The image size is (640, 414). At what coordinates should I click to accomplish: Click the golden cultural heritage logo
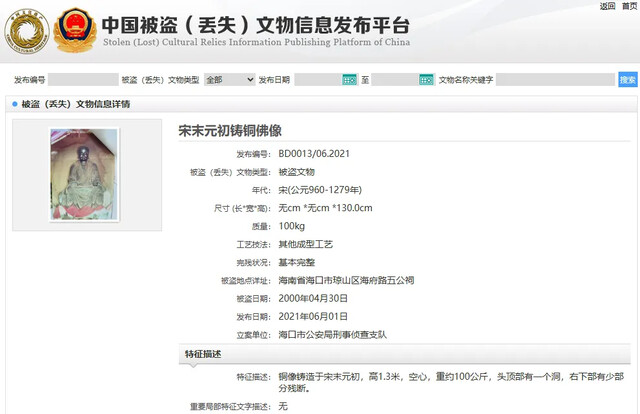point(27,31)
